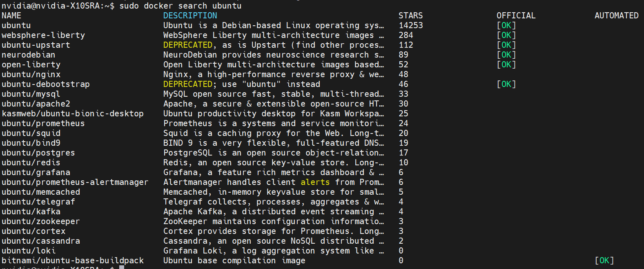Viewport: 644px width, 269px height.
Task: Place cursor in the sudo docker search ubuntu command
Action: (x=180, y=6)
